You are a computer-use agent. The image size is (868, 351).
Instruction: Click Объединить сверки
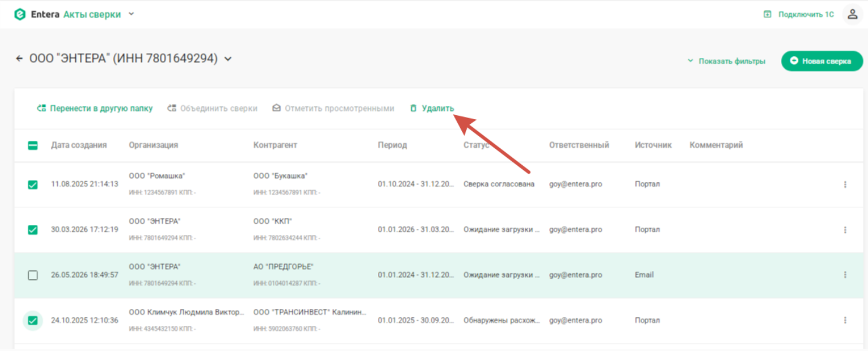point(212,109)
